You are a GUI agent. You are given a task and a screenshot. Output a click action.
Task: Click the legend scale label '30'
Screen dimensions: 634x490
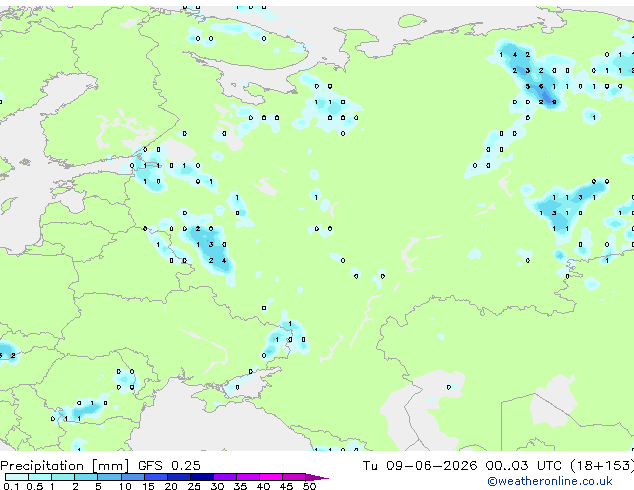click(x=217, y=486)
